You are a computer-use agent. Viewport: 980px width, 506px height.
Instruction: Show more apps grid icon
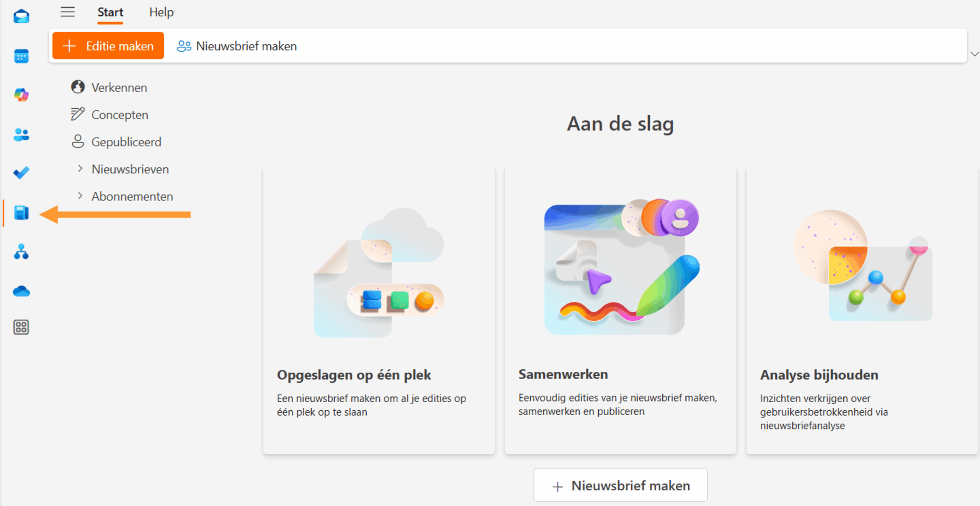[21, 327]
